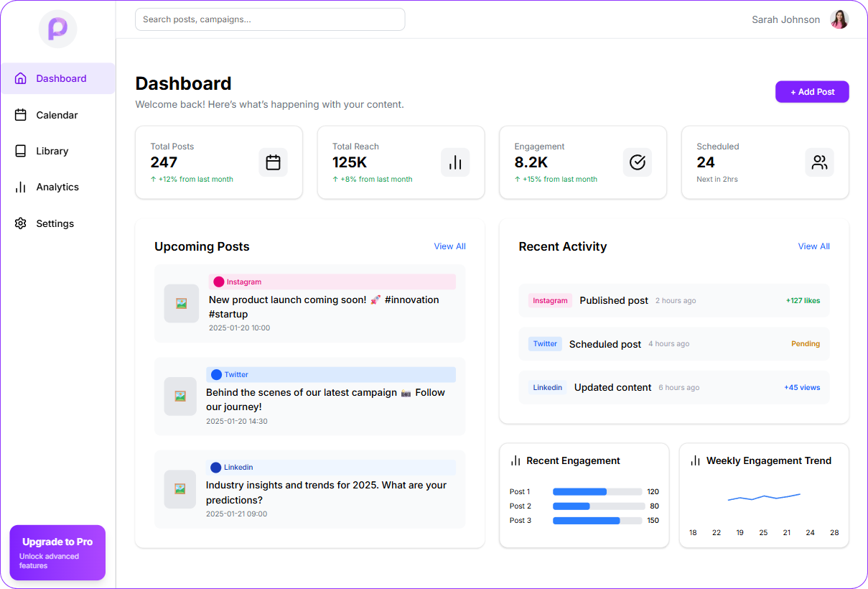
Task: Click the calendar icon in Total Posts card
Action: (273, 162)
